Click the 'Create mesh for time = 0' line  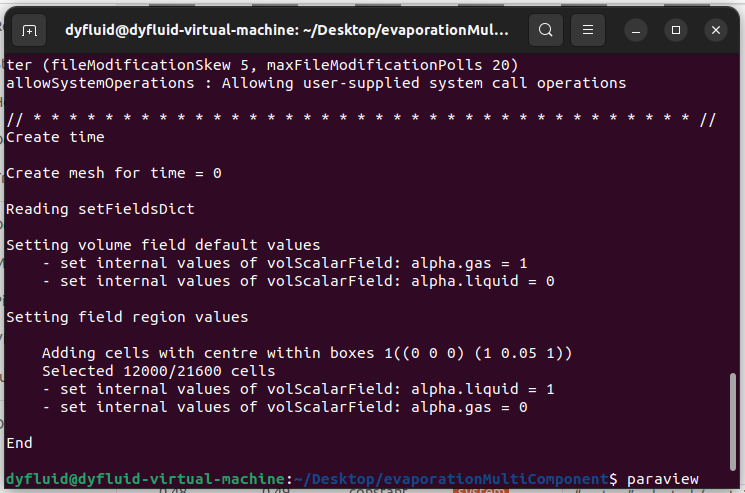point(114,173)
